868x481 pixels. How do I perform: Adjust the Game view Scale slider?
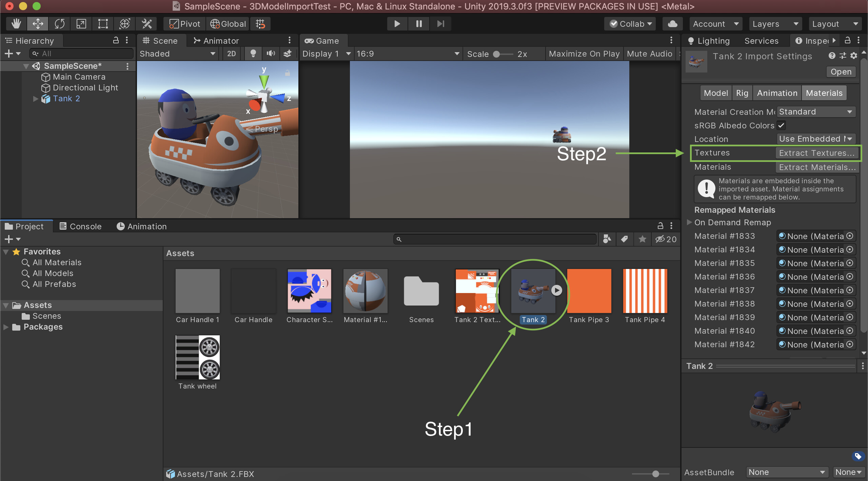pyautogui.click(x=497, y=54)
